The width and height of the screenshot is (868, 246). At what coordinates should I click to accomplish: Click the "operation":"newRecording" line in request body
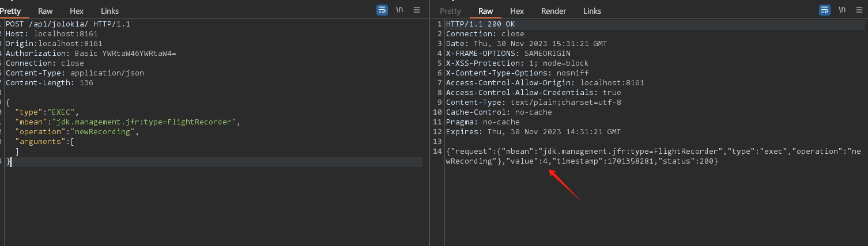click(x=77, y=132)
